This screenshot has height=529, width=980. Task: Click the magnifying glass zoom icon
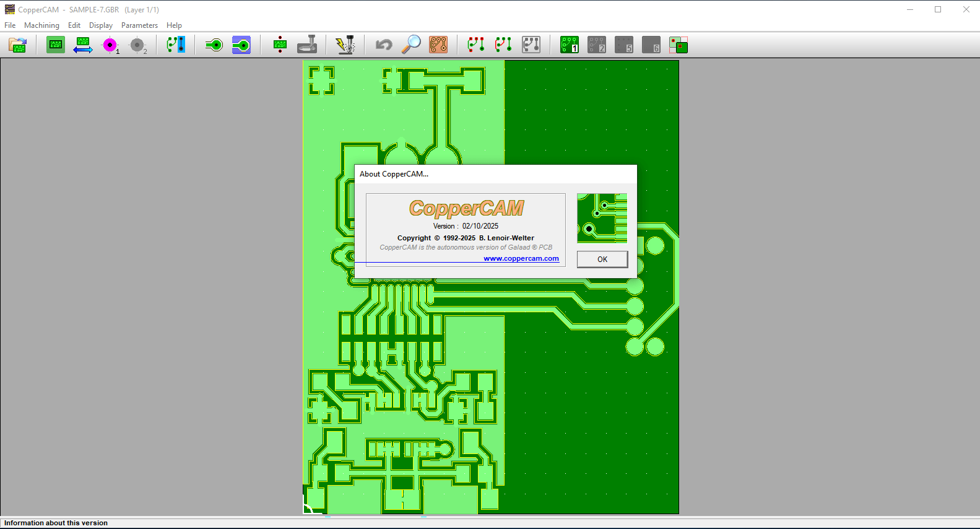[x=411, y=45]
